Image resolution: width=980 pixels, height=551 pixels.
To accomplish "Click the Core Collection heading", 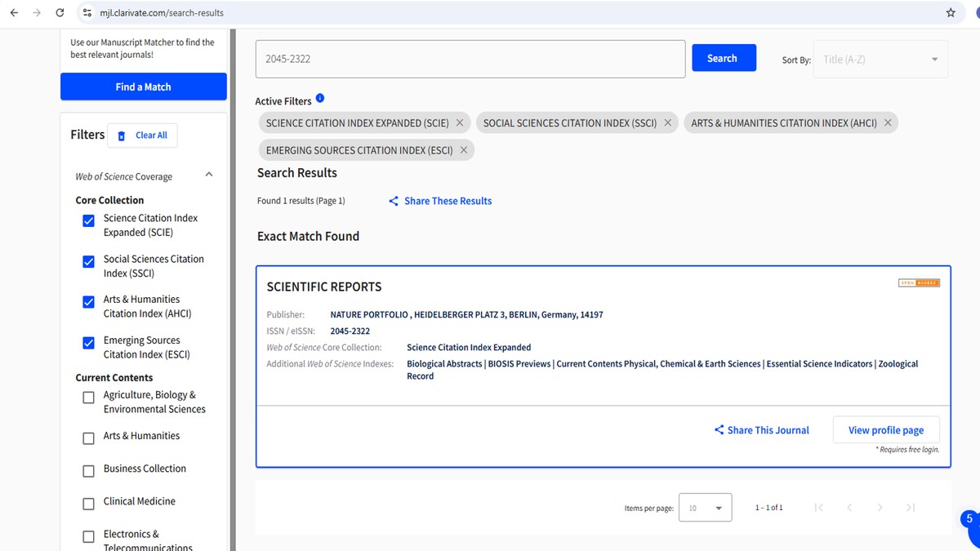I will (x=109, y=200).
